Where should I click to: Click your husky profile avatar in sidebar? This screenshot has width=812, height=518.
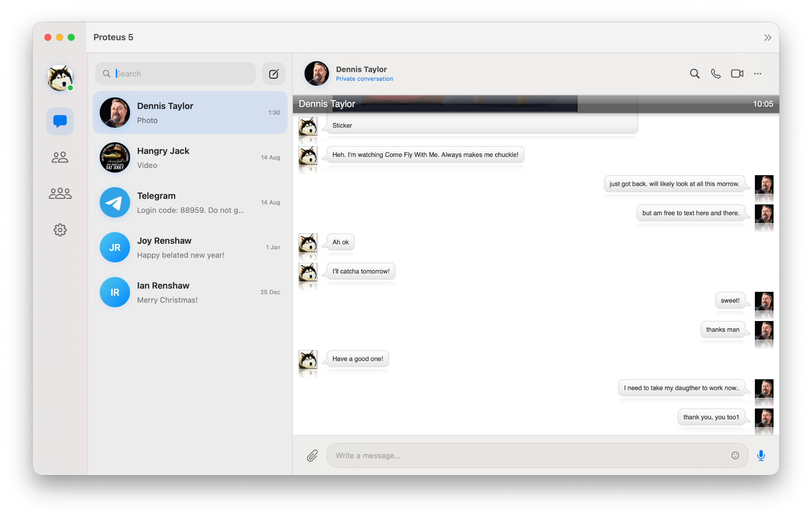[60, 78]
